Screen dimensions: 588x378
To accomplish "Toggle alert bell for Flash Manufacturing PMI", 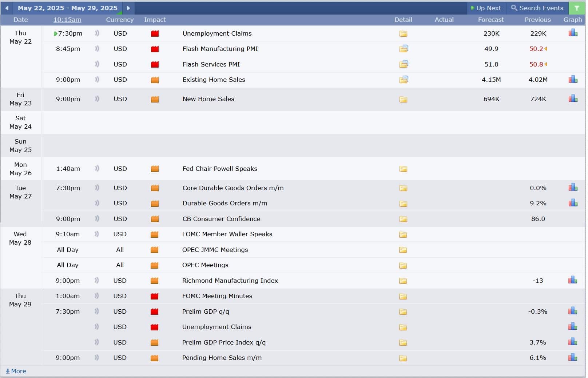I will tap(97, 49).
